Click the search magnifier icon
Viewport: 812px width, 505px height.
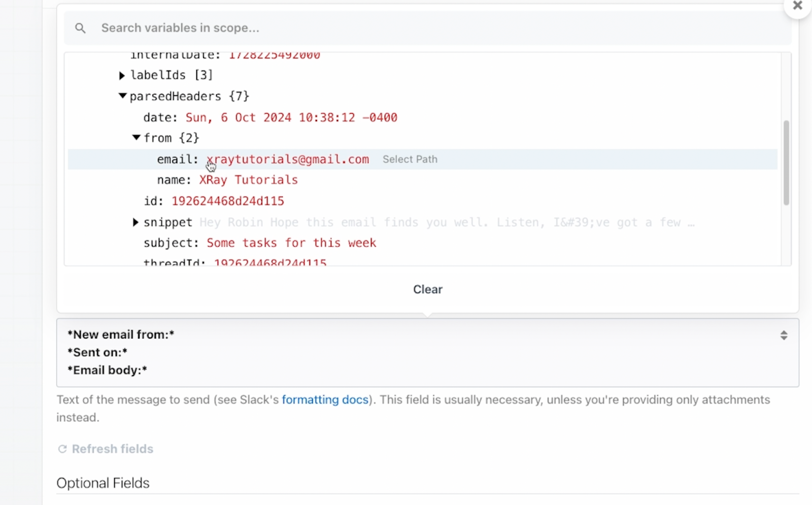80,28
